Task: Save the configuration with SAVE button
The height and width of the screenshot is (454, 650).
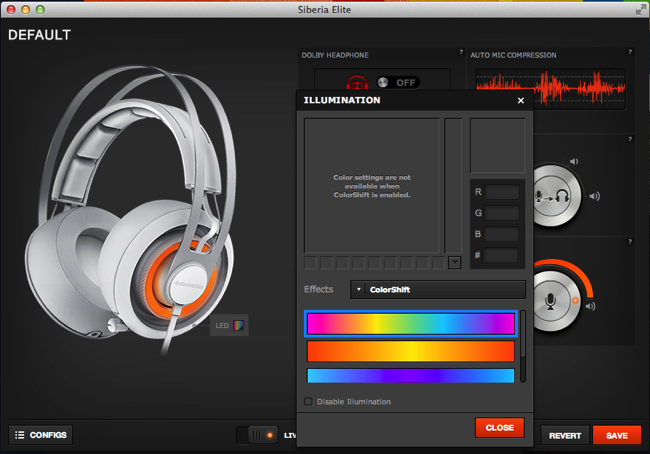Action: tap(617, 435)
